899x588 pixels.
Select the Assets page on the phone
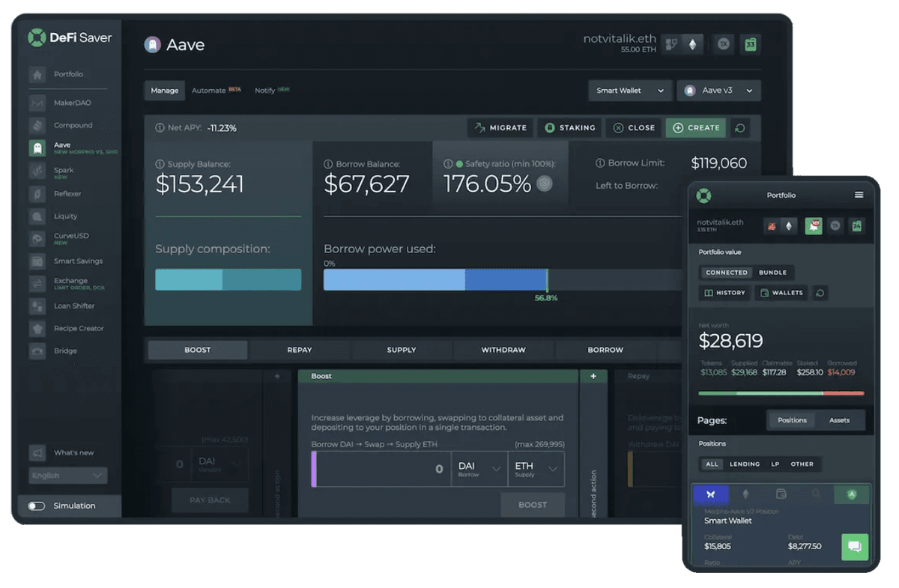tap(839, 420)
